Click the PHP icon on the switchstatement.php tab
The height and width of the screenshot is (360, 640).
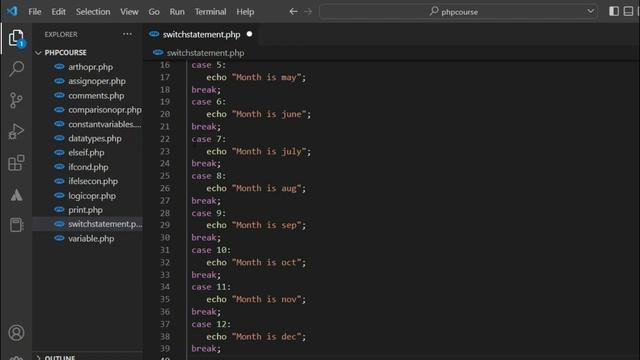(154, 34)
